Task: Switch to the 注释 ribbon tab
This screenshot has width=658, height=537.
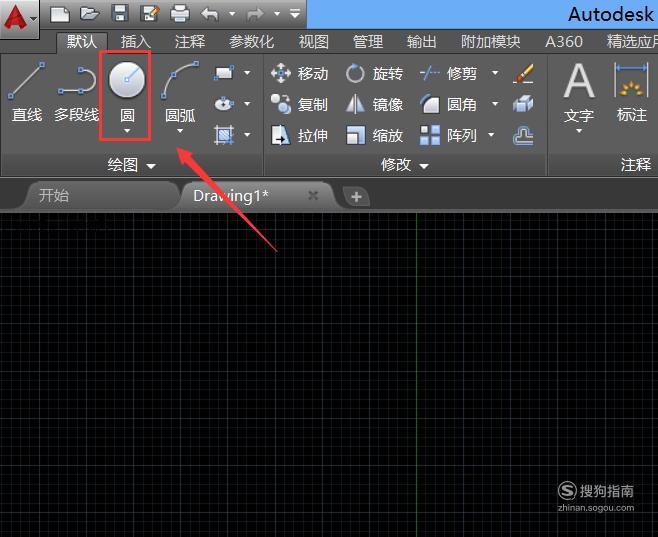Action: coord(190,42)
